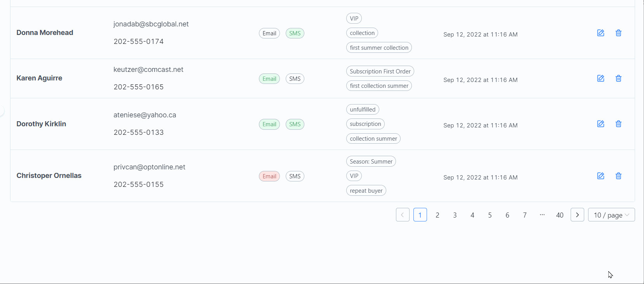Click Christoper Ornellas's red Email badge
The height and width of the screenshot is (284, 644).
269,176
